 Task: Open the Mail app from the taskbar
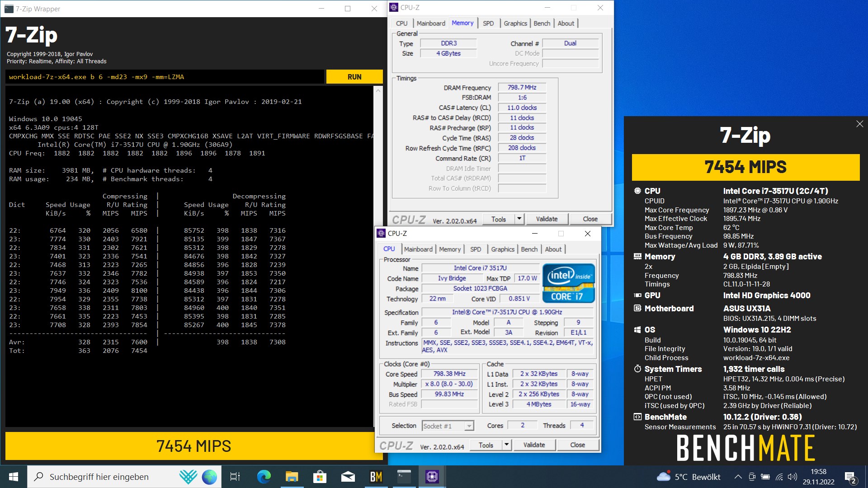(x=348, y=477)
